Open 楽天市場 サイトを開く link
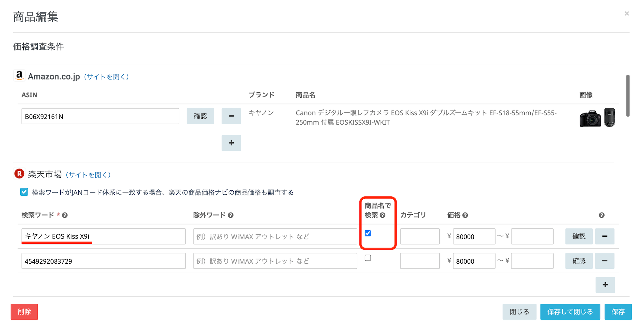The width and height of the screenshot is (644, 329). click(x=88, y=175)
